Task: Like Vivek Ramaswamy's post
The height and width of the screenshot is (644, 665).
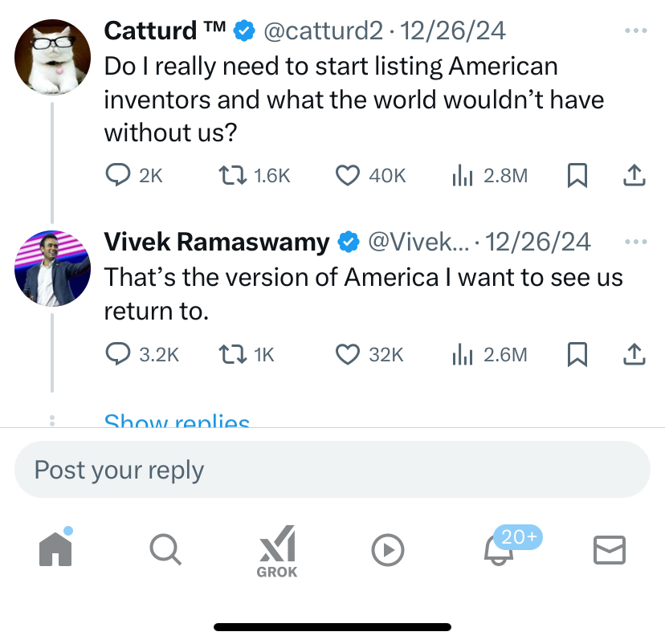Action: point(347,353)
